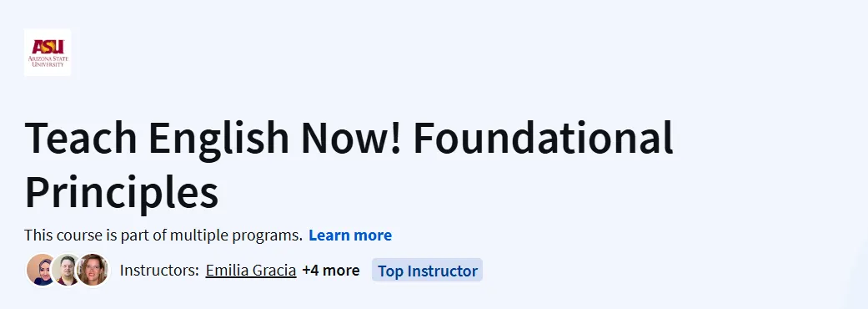This screenshot has height=309, width=868.
Task: Click the surname 'Gracia' in the instructor link
Action: coord(274,271)
